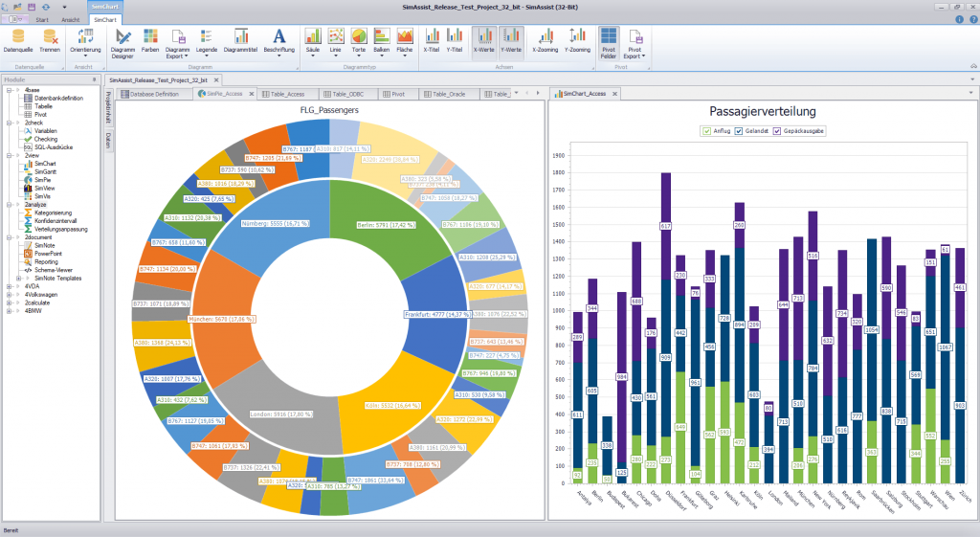The image size is (980, 537).
Task: Open the Ansicht ribbon tab
Action: tap(71, 20)
